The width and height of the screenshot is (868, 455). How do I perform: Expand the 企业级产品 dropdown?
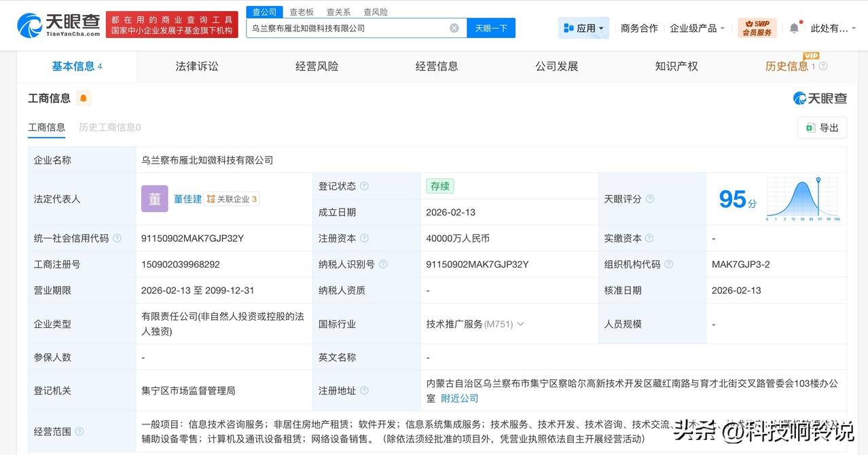pos(698,28)
